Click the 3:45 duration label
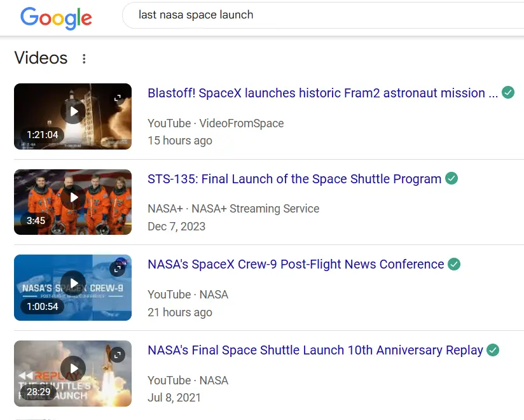This screenshot has width=524, height=420. coord(36,221)
